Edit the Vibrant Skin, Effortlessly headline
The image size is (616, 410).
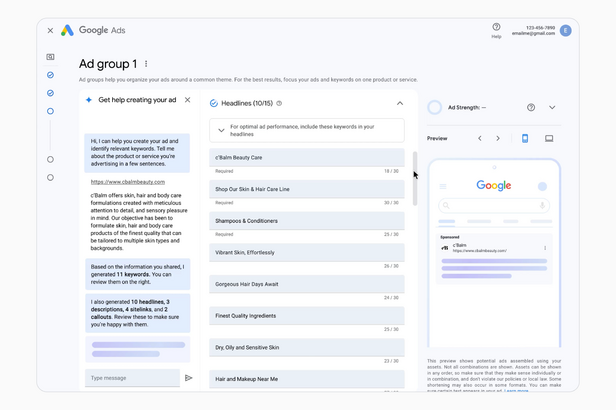[307, 253]
